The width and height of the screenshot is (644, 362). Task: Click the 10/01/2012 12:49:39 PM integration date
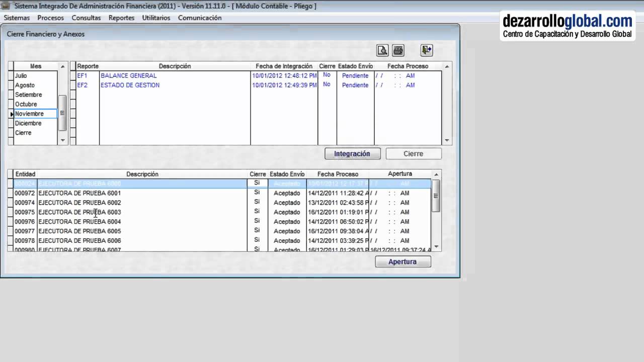(284, 85)
